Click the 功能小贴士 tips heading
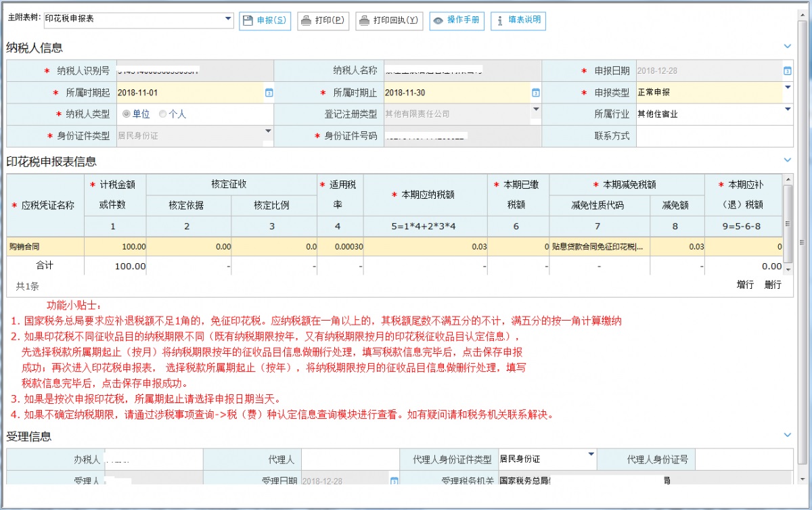 [72, 305]
